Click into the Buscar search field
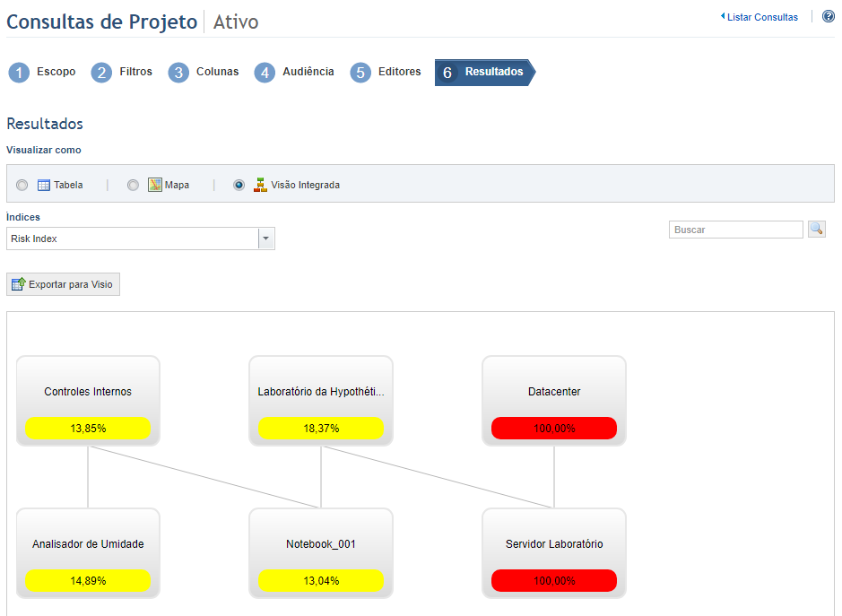842x616 pixels. [735, 230]
